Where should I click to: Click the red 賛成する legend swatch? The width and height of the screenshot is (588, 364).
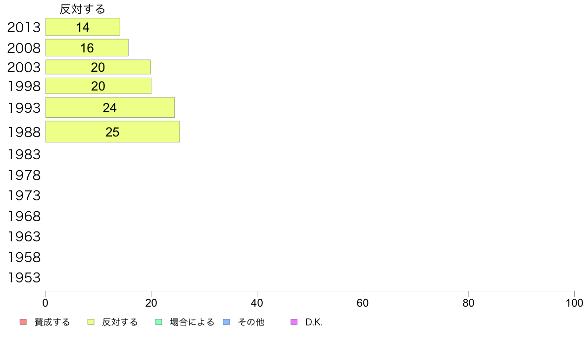(23, 322)
